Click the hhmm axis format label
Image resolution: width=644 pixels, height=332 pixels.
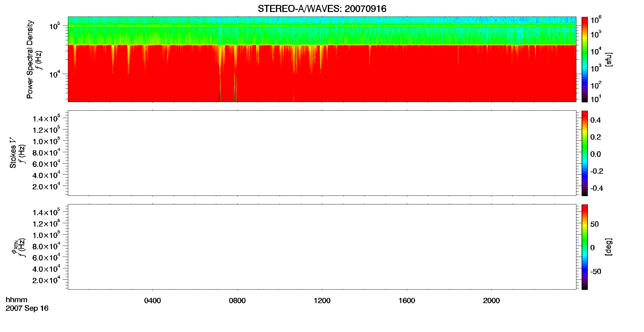17,300
